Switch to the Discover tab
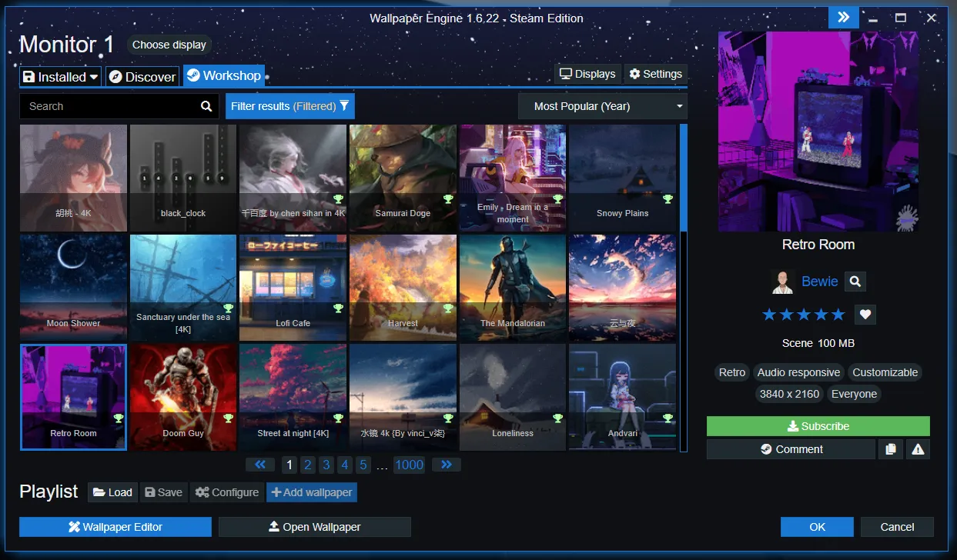Screen dimensions: 957x560 coord(142,77)
